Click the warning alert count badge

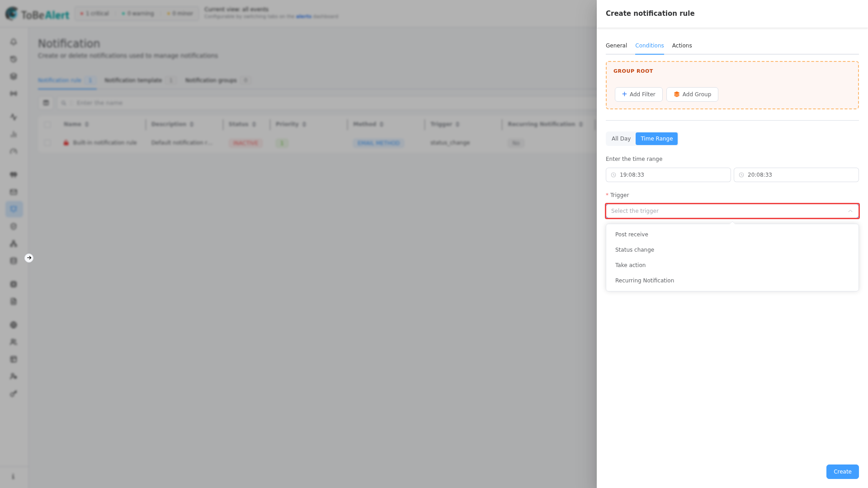coord(138,14)
